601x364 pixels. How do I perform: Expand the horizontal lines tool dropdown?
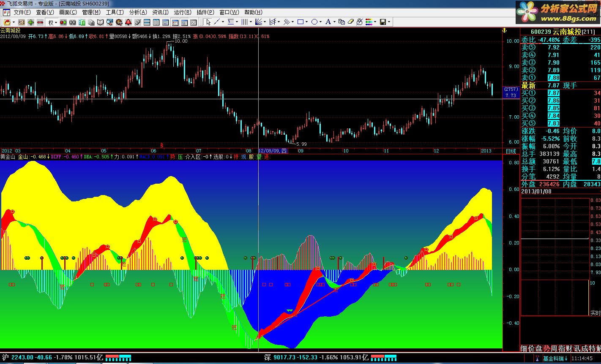237,22
